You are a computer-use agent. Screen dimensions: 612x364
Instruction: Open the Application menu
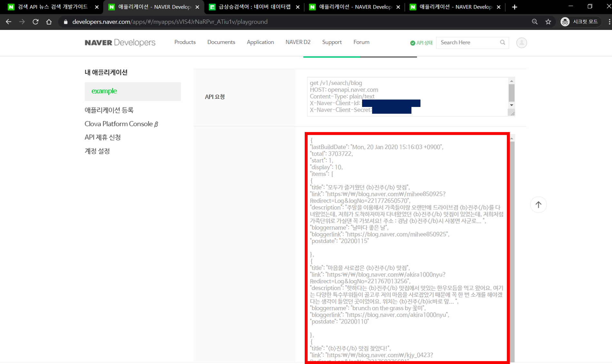260,42
